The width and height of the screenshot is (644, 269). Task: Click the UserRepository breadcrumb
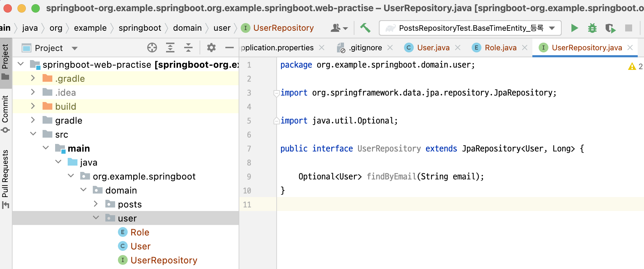coord(278,28)
